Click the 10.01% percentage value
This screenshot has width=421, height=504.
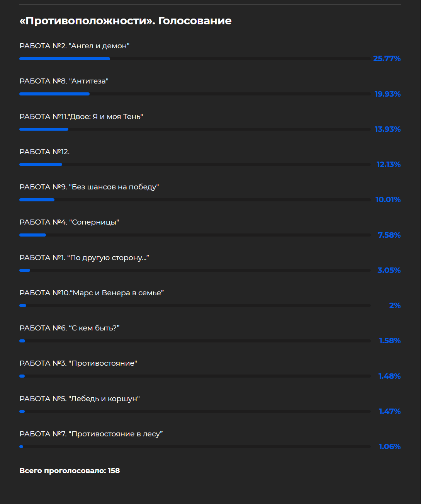click(388, 199)
